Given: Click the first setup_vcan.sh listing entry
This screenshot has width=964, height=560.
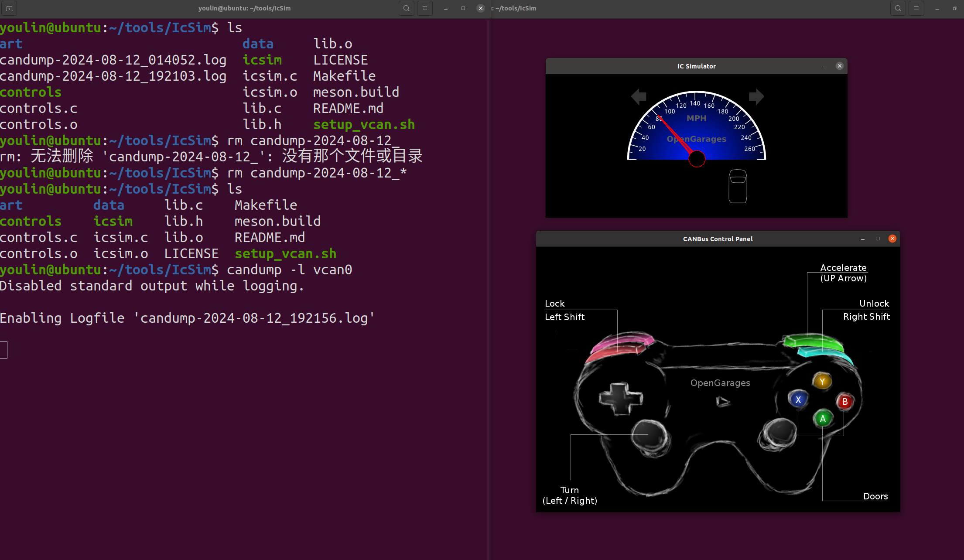Looking at the screenshot, I should coord(364,124).
